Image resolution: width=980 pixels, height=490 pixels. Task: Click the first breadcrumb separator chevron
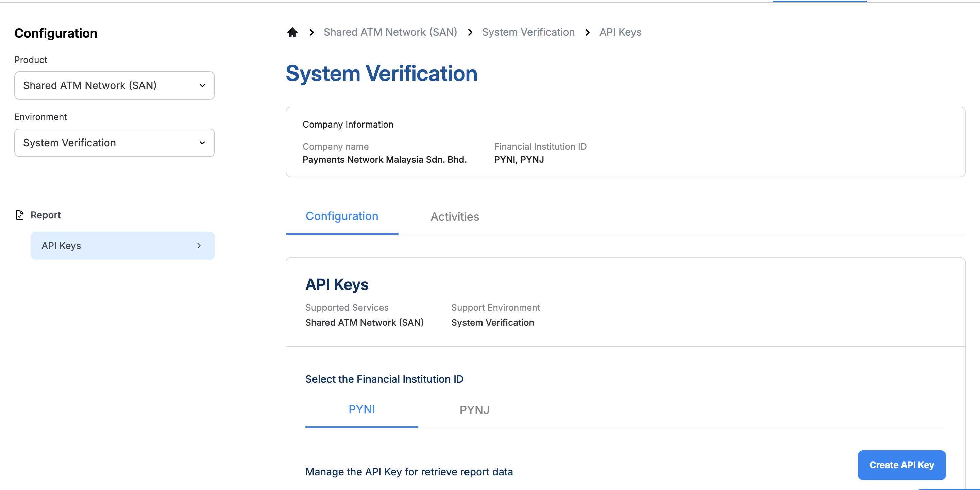tap(311, 32)
